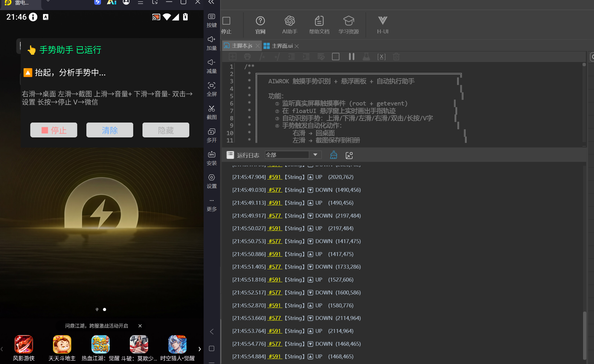594x364 pixels.
Task: Open log link #591 at 21:45:47.904
Action: (275, 177)
